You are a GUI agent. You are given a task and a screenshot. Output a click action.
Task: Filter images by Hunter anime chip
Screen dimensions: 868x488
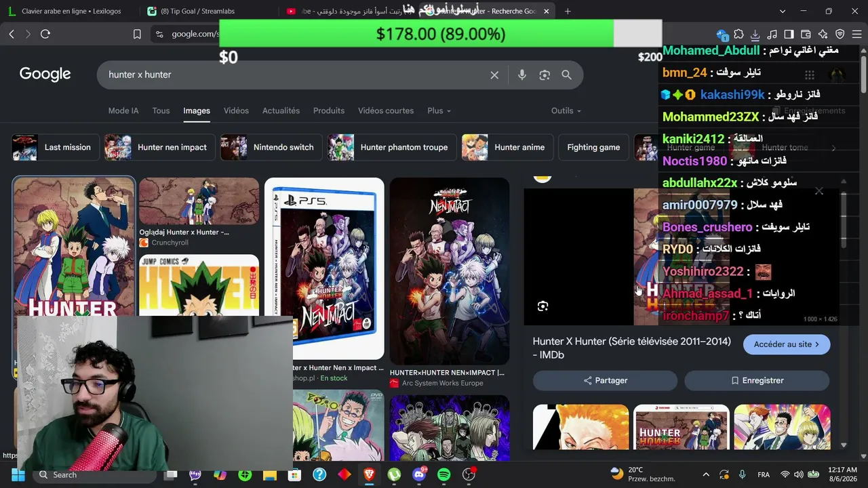tap(507, 147)
